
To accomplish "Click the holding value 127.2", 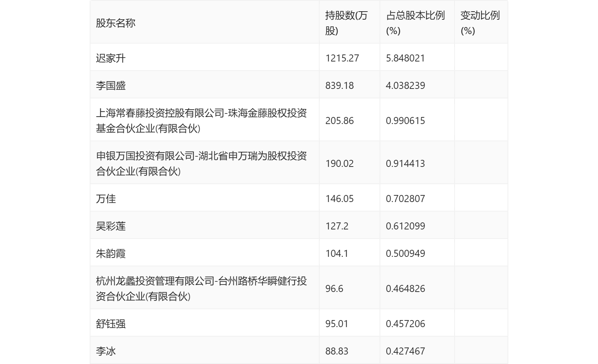I will coord(337,226).
